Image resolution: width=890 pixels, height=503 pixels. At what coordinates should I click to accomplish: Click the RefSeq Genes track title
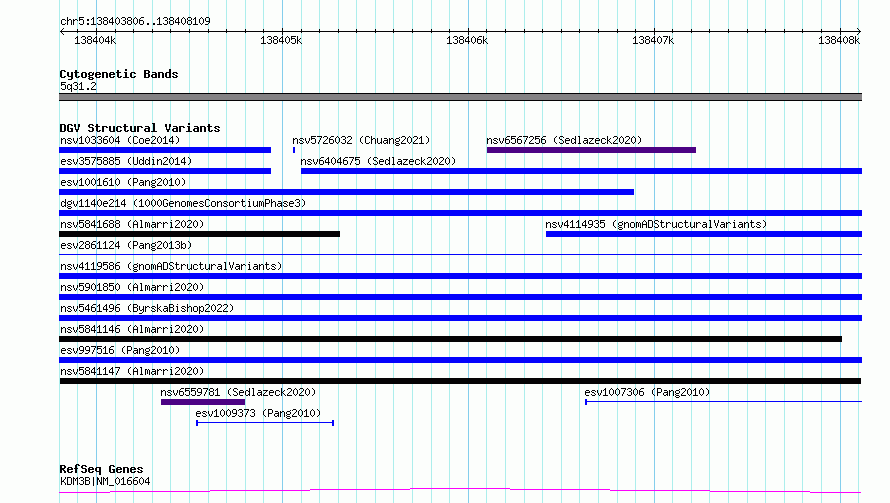point(101,470)
